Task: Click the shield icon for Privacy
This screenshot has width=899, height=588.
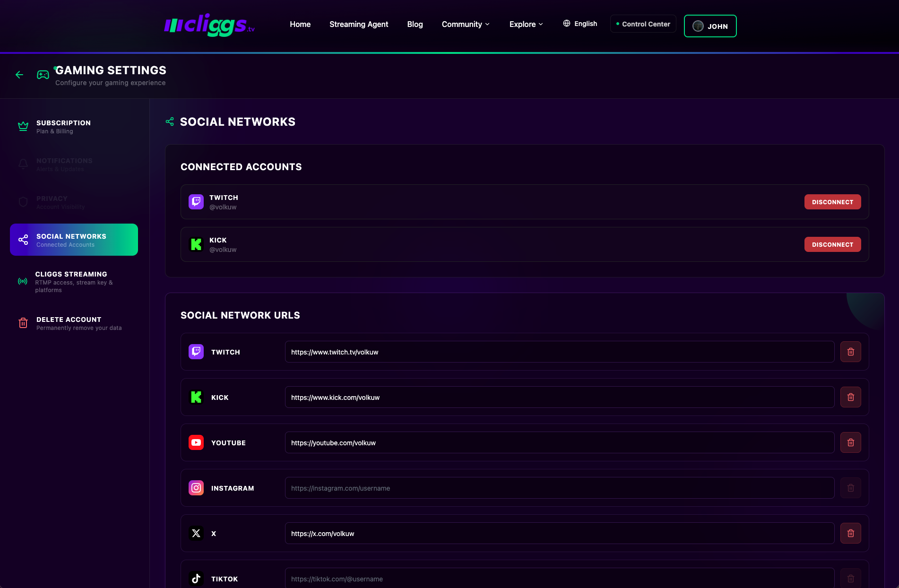Action: (x=23, y=202)
